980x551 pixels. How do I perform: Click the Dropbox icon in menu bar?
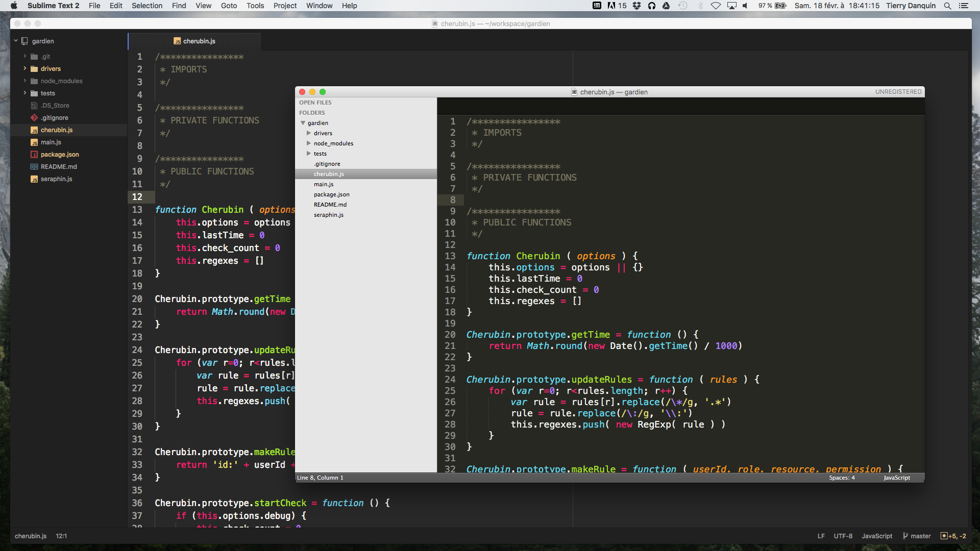click(x=637, y=6)
